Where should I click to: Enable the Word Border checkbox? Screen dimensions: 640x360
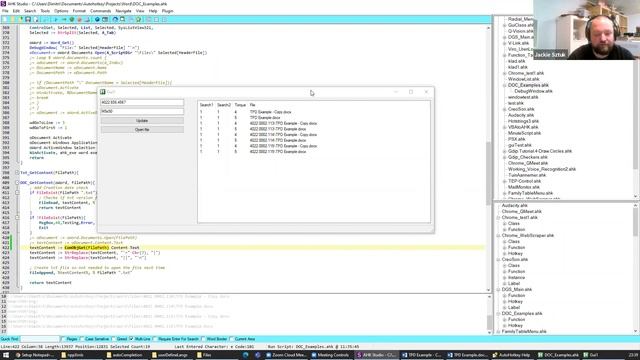pos(203,339)
